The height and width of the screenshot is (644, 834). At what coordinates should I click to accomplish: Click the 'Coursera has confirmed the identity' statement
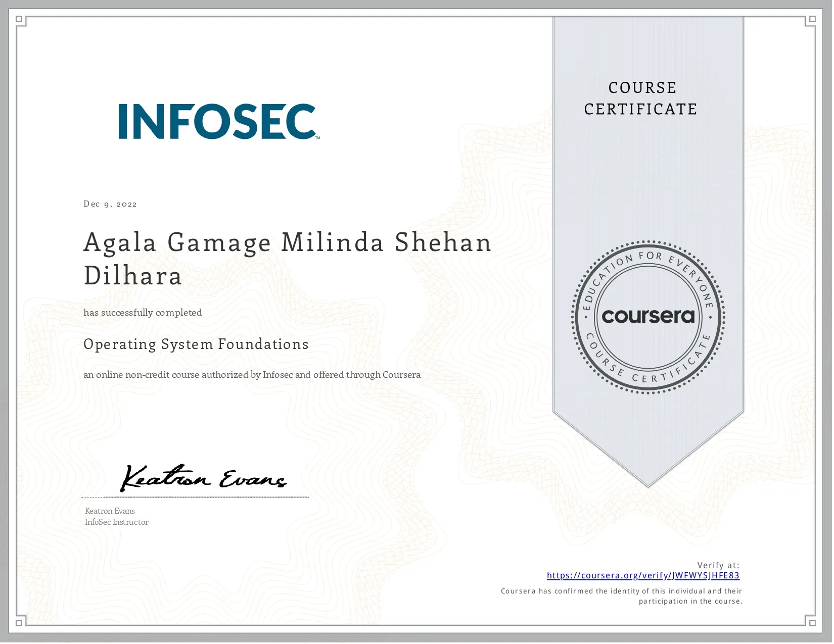pos(622,596)
